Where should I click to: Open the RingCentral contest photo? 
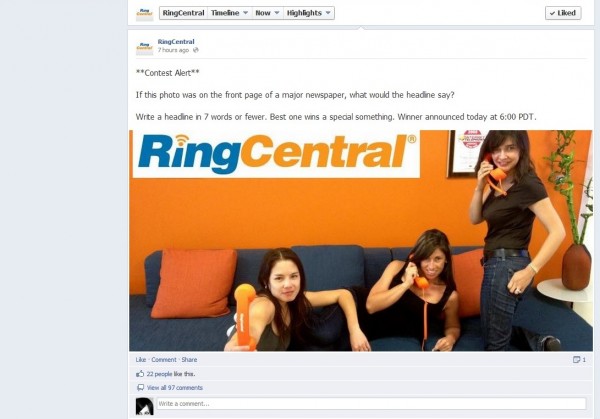coord(360,241)
